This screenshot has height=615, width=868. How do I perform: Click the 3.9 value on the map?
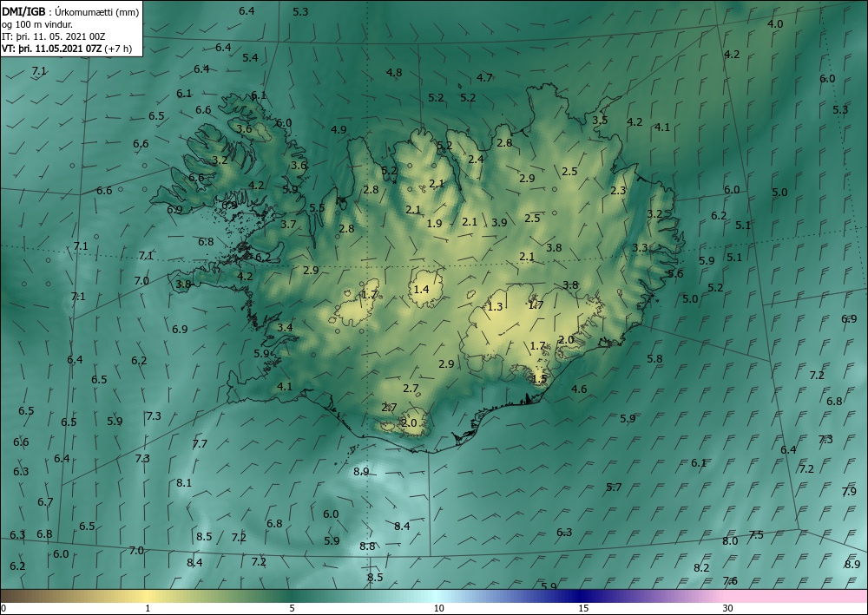tap(499, 222)
